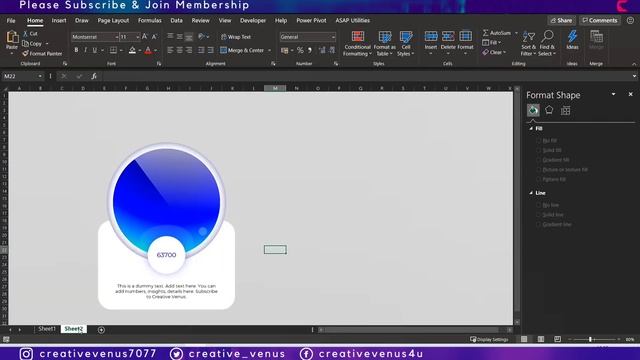Viewport: 640px width, 360px height.
Task: Select the Solid line radio button
Action: coord(539,215)
